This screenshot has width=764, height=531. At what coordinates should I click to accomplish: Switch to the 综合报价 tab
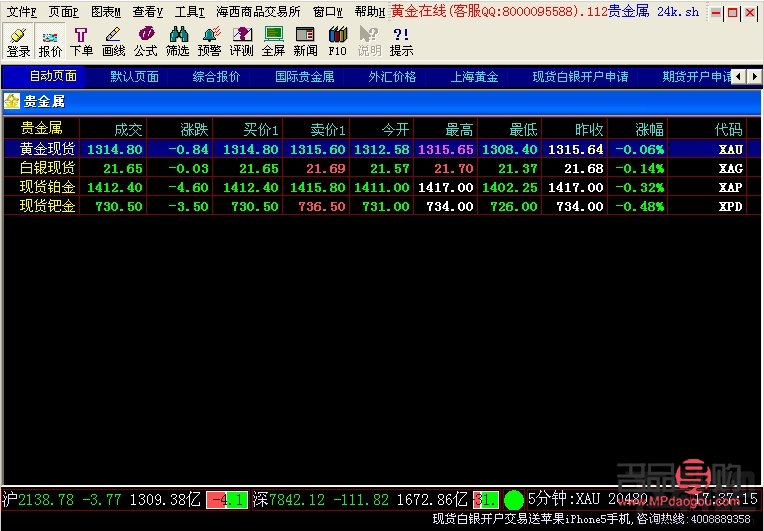click(216, 76)
